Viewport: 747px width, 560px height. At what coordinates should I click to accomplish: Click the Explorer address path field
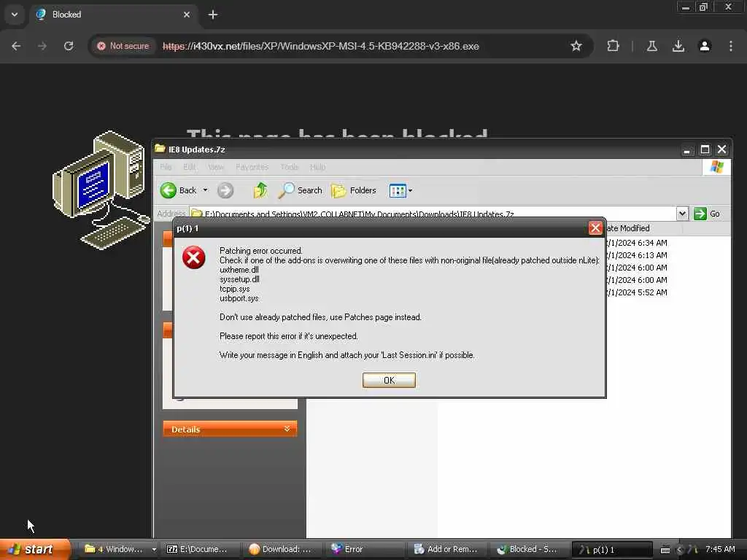433,214
